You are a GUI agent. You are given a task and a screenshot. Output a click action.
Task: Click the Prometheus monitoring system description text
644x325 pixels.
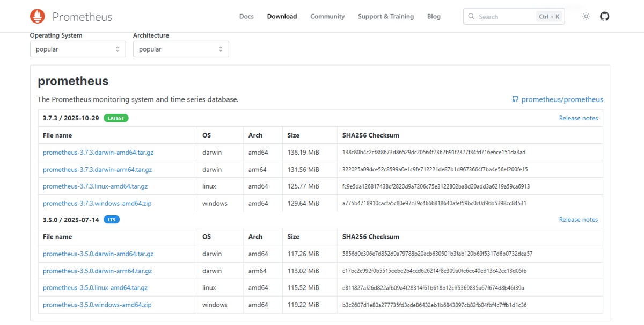(x=138, y=99)
